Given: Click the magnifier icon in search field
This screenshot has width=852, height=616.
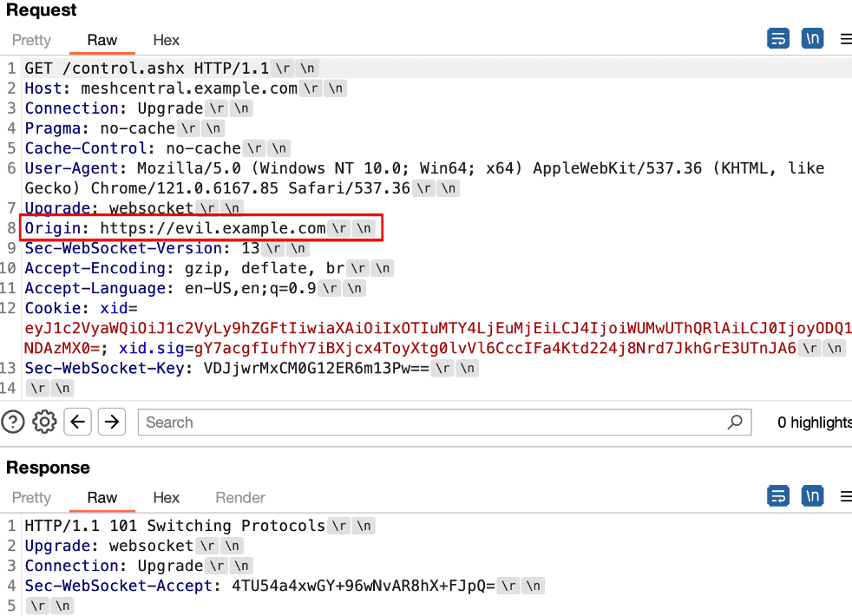Looking at the screenshot, I should 735,423.
